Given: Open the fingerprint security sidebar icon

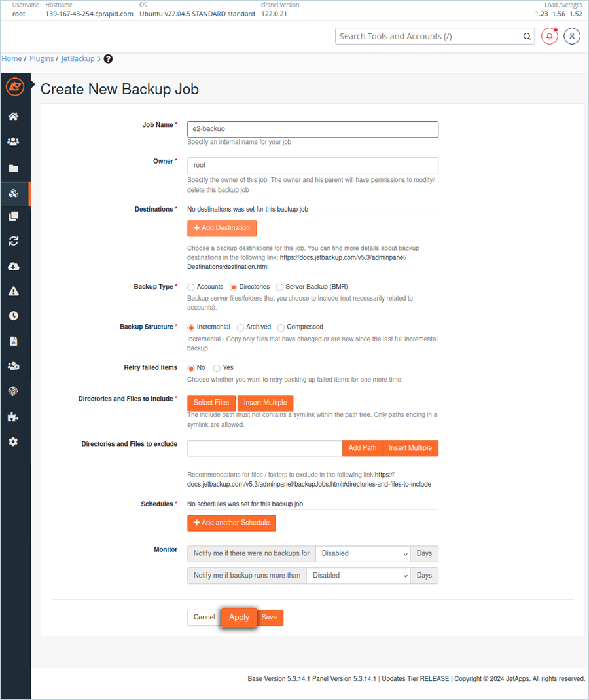Looking at the screenshot, I should click(x=13, y=392).
